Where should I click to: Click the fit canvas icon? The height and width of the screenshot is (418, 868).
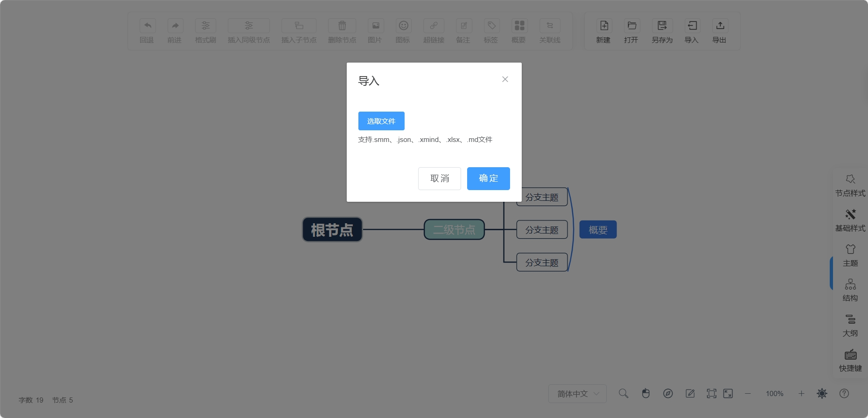(711, 393)
